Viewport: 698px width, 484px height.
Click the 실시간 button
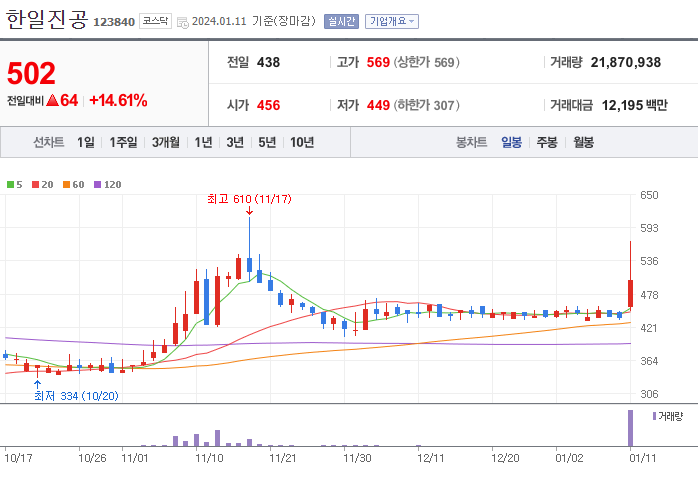341,21
